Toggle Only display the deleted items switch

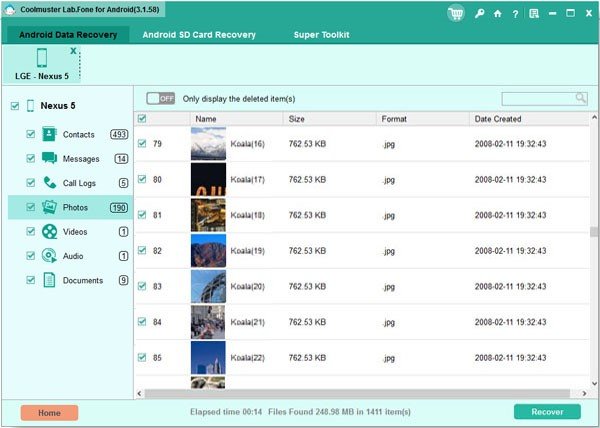tap(160, 99)
